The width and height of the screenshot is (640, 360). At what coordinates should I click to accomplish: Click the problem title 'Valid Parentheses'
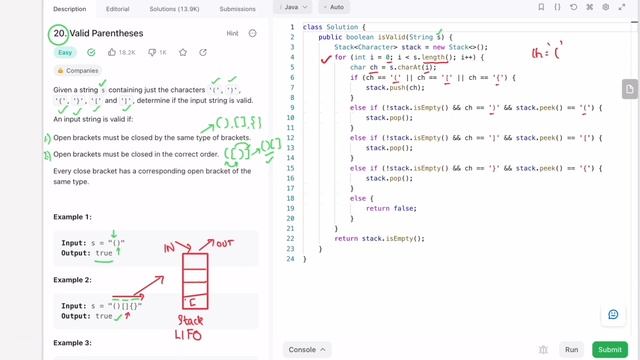click(x=106, y=33)
